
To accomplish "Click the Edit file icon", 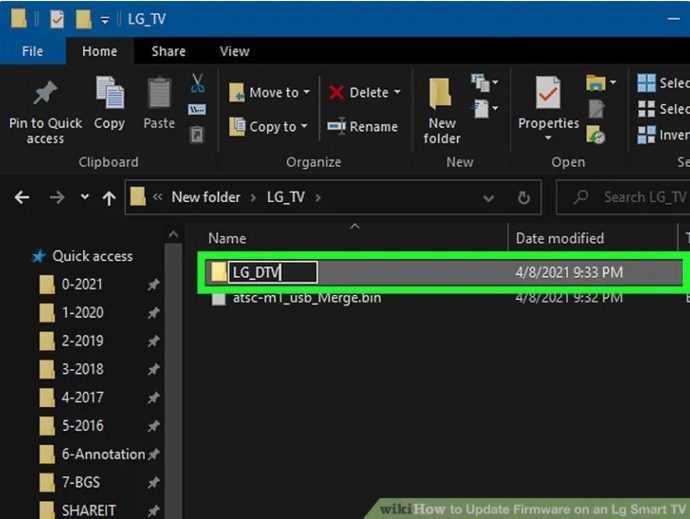I will click(x=596, y=109).
